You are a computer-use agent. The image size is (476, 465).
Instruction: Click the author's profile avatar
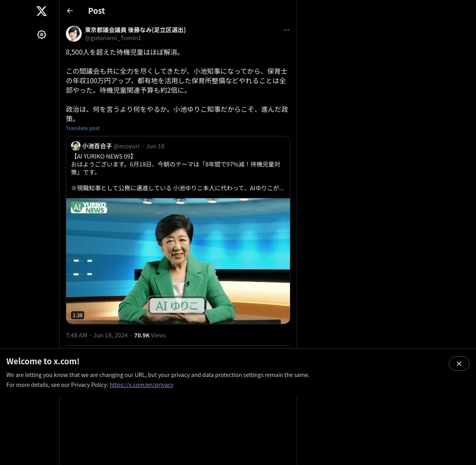tap(74, 34)
